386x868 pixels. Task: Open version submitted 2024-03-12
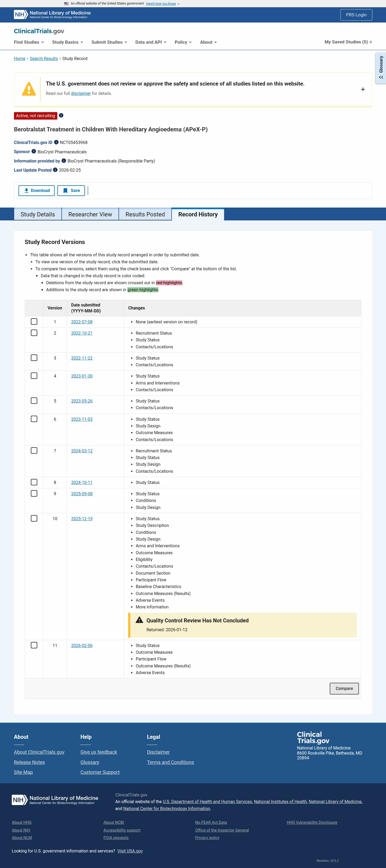click(x=82, y=451)
